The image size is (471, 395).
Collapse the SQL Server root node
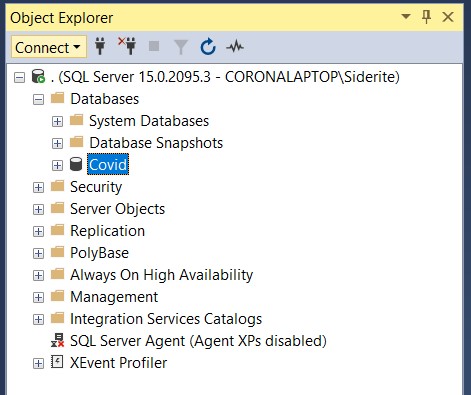tap(19, 78)
